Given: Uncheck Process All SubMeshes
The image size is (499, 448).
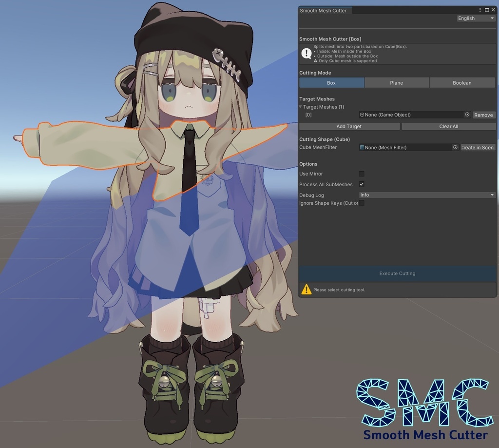Looking at the screenshot, I should [x=361, y=184].
